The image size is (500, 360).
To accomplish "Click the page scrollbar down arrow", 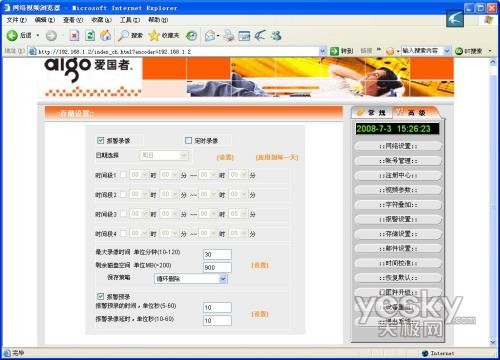I will pyautogui.click(x=493, y=342).
